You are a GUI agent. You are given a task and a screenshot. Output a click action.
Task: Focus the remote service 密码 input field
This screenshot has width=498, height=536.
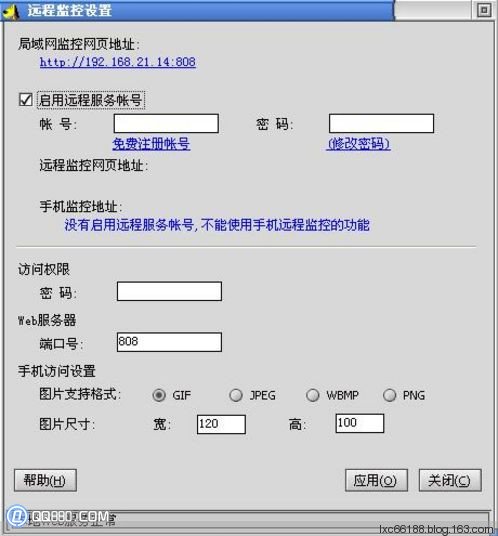381,123
